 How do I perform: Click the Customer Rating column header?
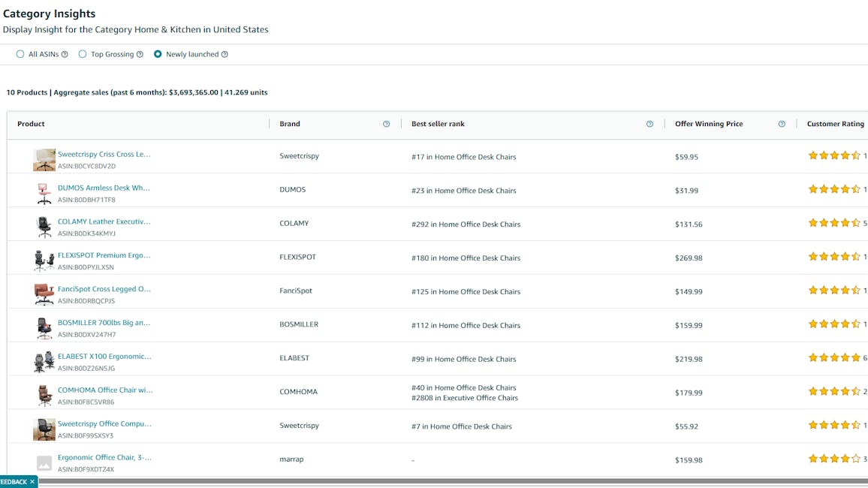836,124
